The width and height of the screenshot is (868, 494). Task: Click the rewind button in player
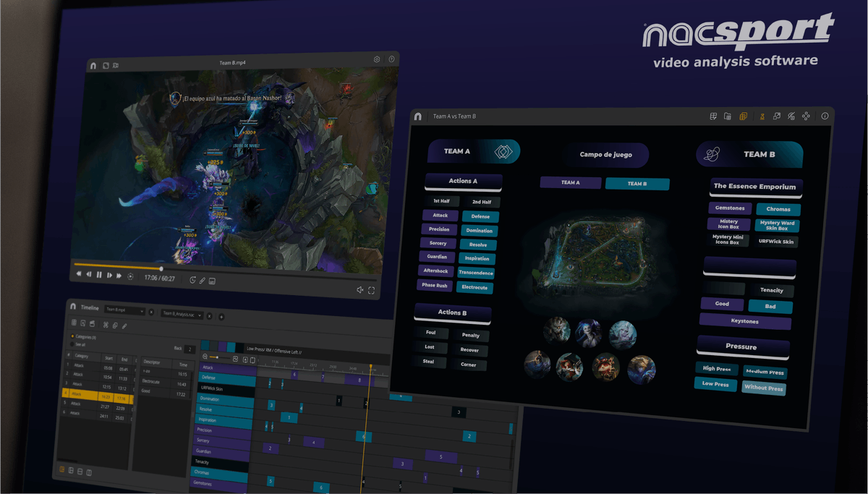tap(79, 274)
